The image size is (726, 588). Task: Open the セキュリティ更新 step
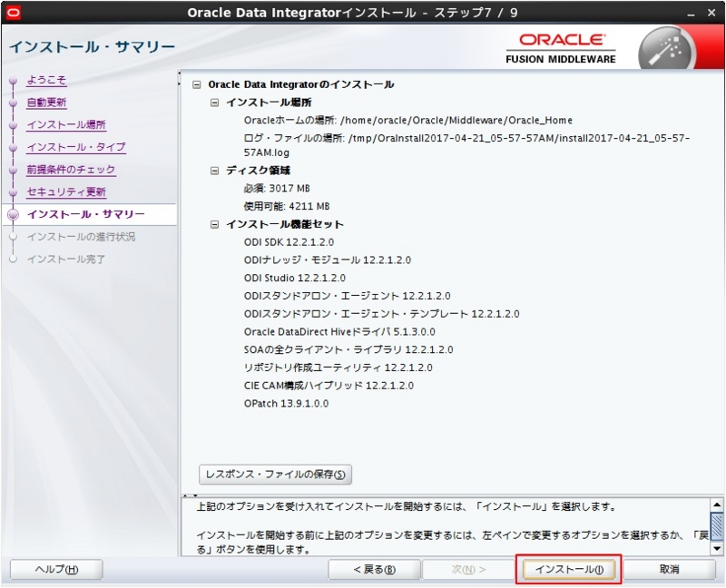[x=66, y=191]
